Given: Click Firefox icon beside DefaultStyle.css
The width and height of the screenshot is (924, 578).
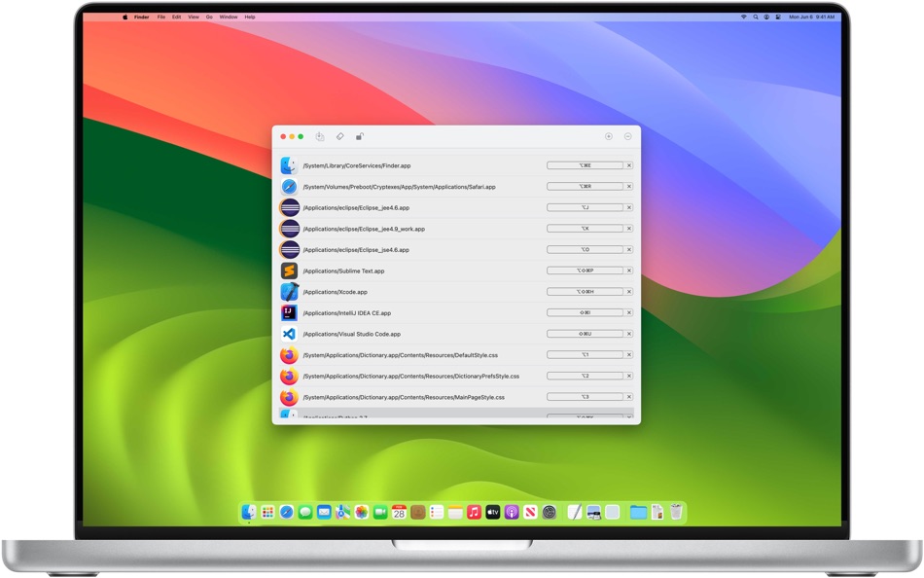Looking at the screenshot, I should pyautogui.click(x=289, y=355).
